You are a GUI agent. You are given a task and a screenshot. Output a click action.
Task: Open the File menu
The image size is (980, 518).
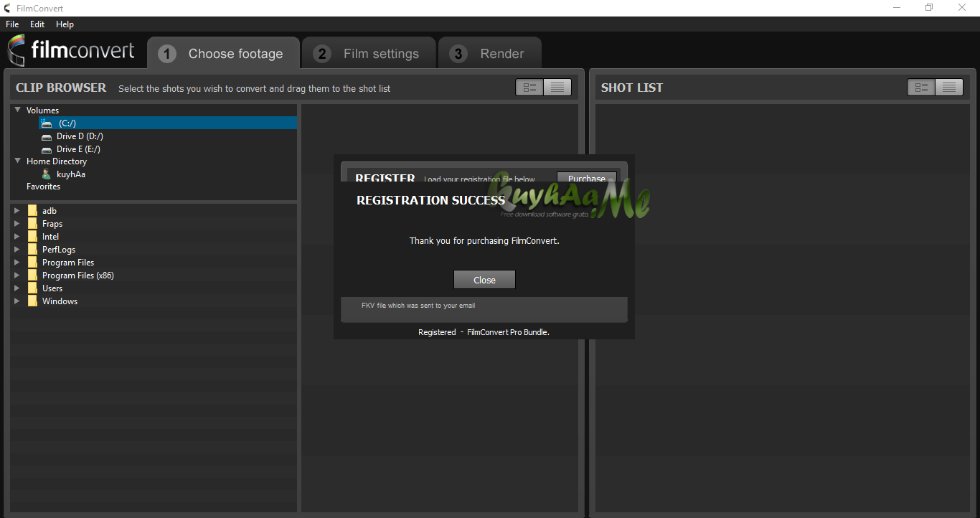tap(12, 24)
